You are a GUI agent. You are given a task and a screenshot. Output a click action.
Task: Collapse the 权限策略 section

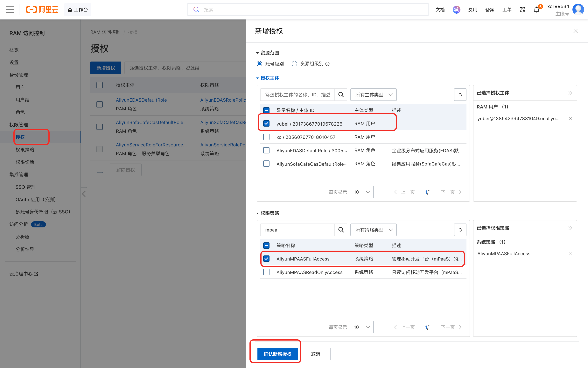coord(268,213)
